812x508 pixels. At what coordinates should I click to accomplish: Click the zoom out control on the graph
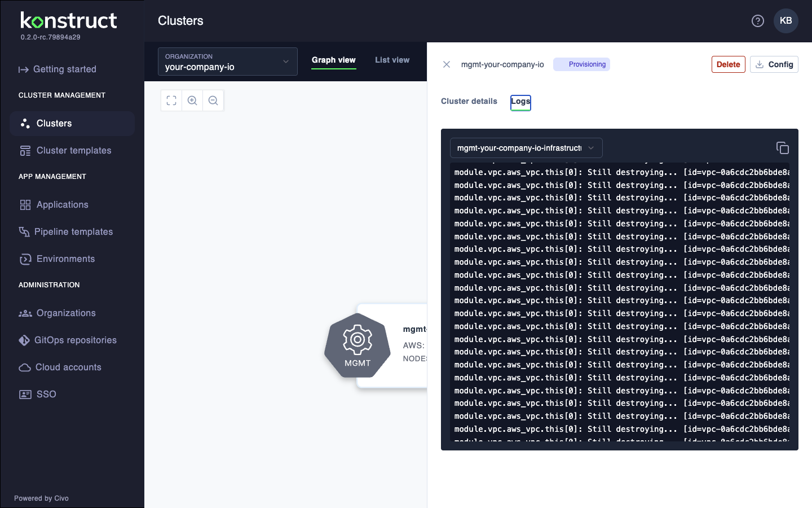213,100
